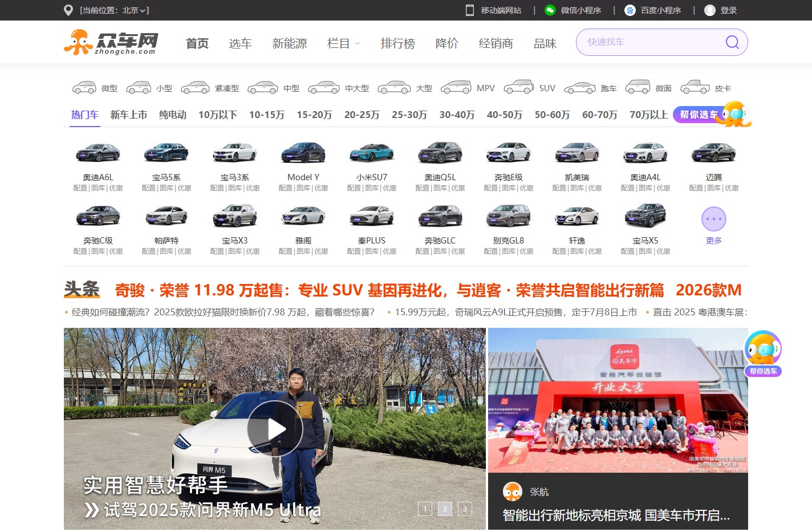
Task: Select the 微面 car type icon
Action: (x=638, y=88)
